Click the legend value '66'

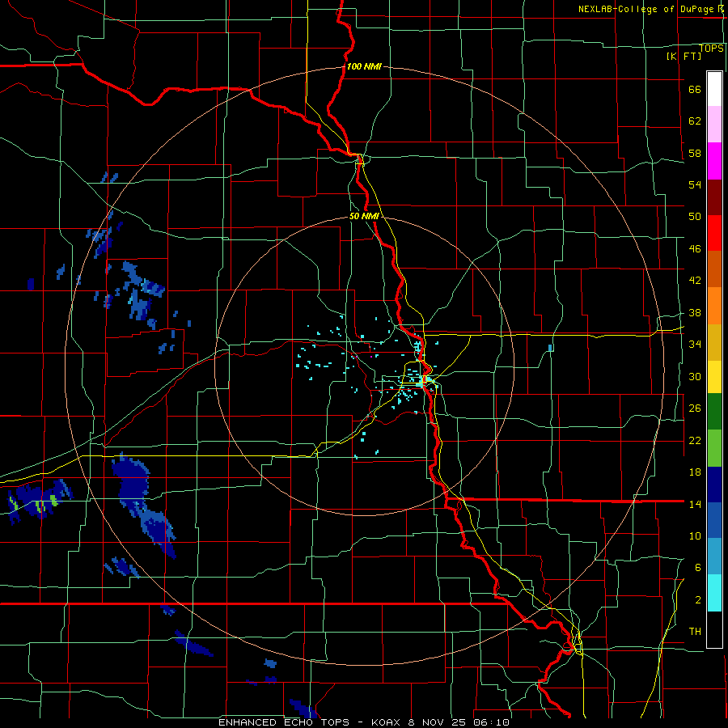695,89
